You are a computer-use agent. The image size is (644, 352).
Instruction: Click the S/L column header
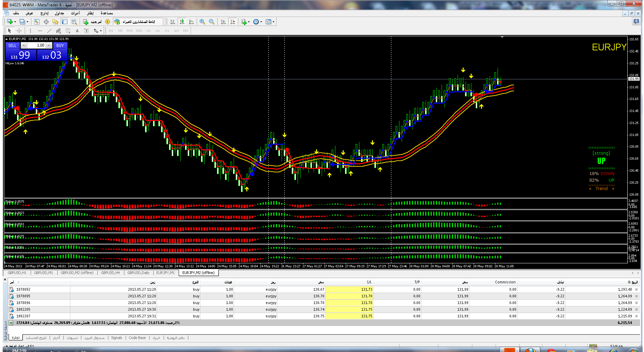pyautogui.click(x=349, y=282)
